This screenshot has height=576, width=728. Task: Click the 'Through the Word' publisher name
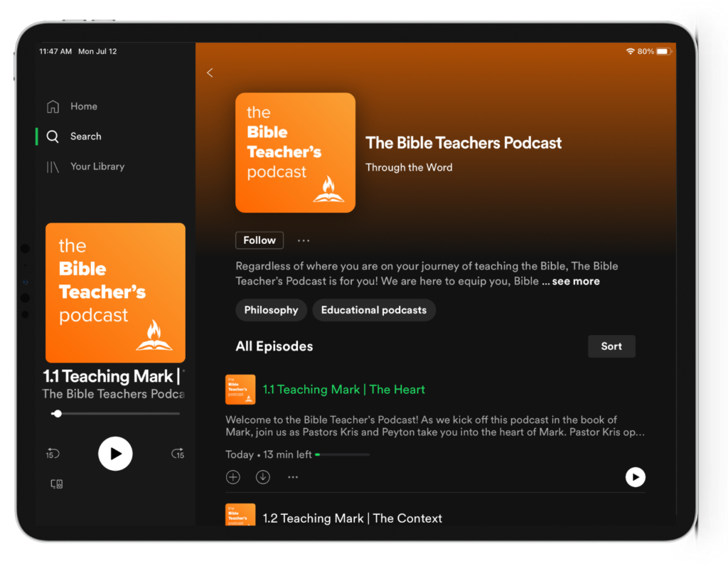click(x=409, y=168)
